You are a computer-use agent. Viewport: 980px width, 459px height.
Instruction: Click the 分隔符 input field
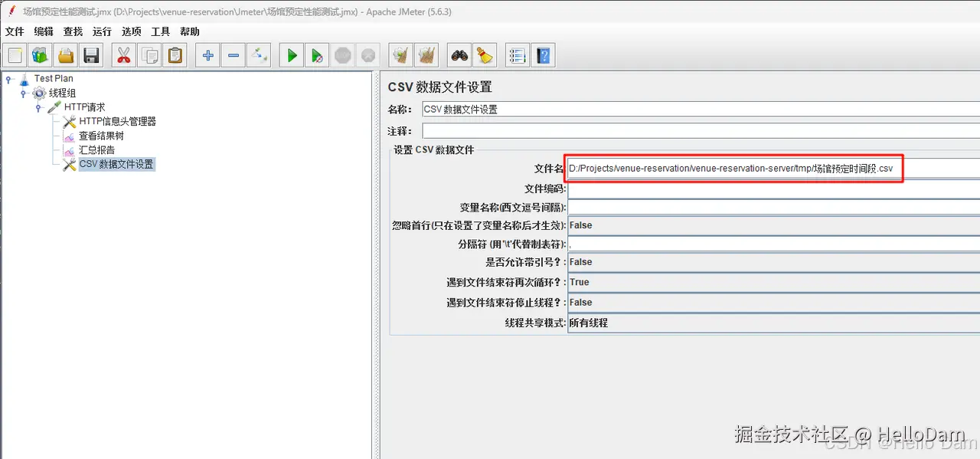pyautogui.click(x=773, y=244)
